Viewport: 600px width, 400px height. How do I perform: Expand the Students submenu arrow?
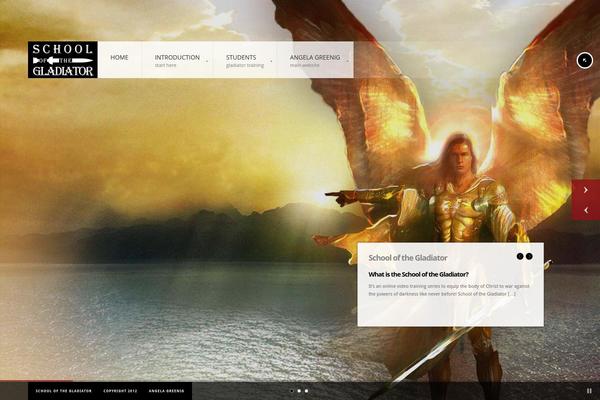271,61
